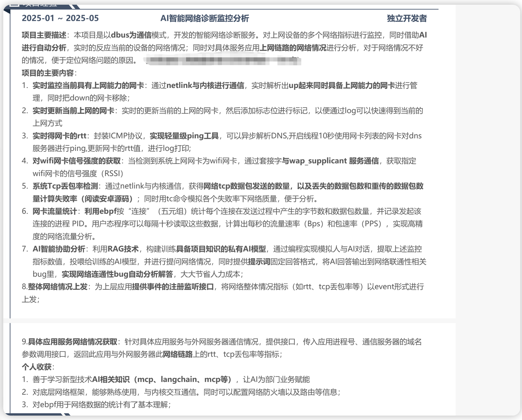522x420 pixels.
Task: Click the heading 项目的主要内容
Action: (48, 73)
